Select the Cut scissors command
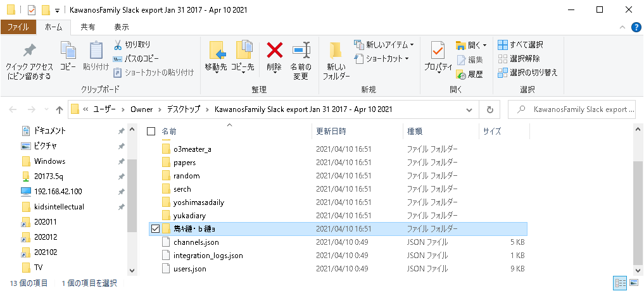The width and height of the screenshot is (644, 291). coord(132,44)
